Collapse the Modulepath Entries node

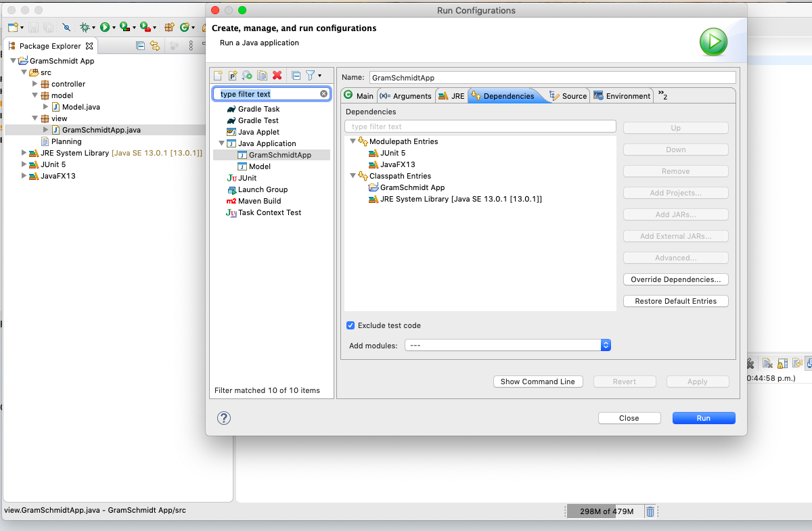point(353,141)
